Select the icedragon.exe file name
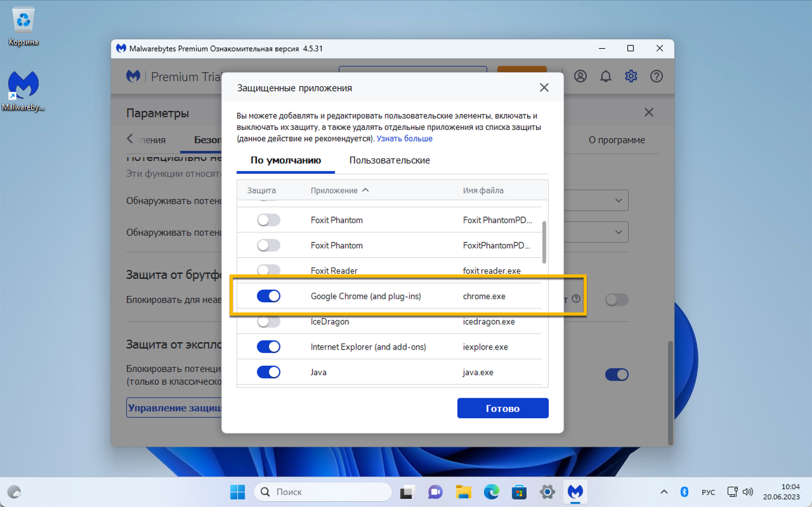 pos(489,322)
